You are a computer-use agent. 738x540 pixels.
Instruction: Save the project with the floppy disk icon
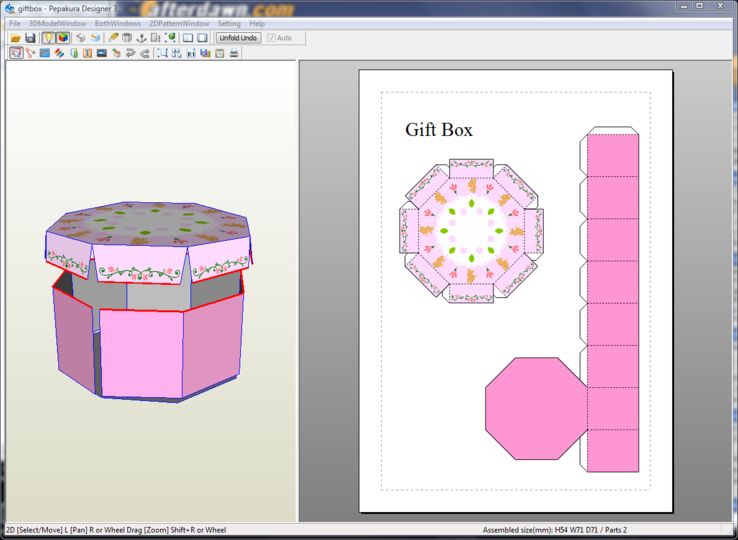click(30, 38)
